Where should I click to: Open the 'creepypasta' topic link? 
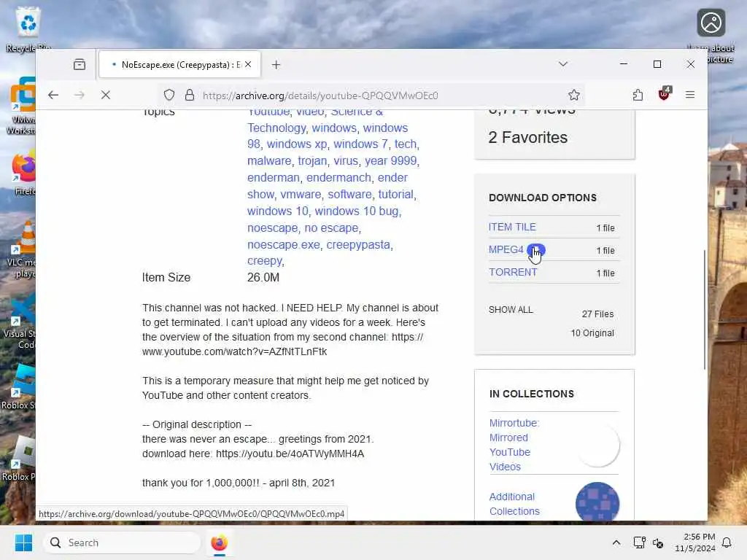point(358,245)
